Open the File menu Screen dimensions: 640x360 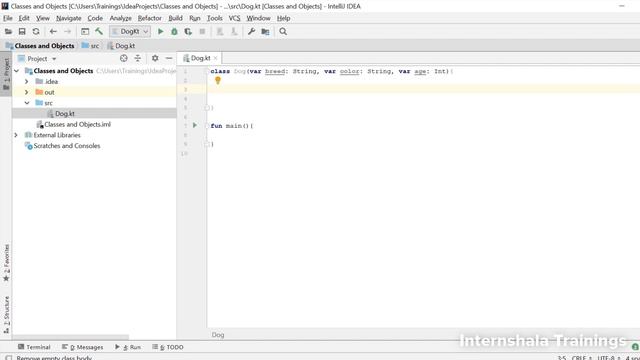point(8,18)
